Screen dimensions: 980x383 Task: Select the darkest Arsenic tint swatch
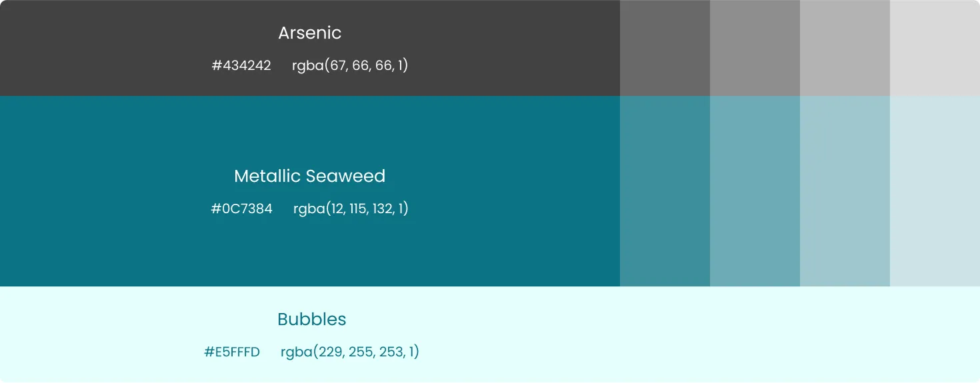click(x=665, y=48)
